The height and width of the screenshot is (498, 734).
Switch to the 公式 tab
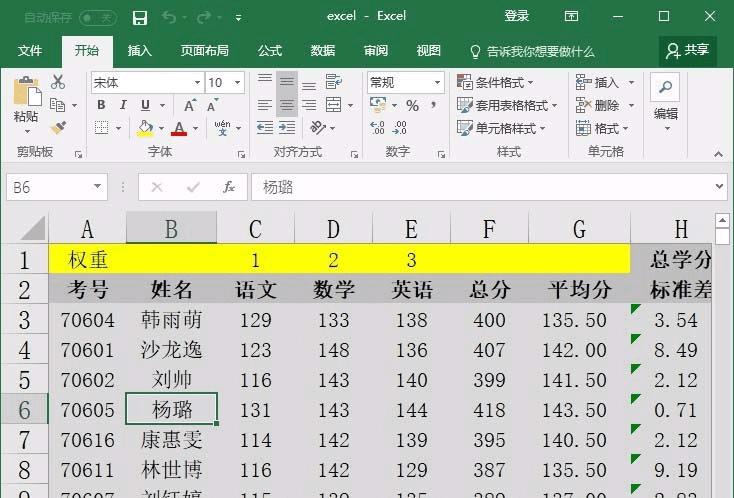[270, 50]
